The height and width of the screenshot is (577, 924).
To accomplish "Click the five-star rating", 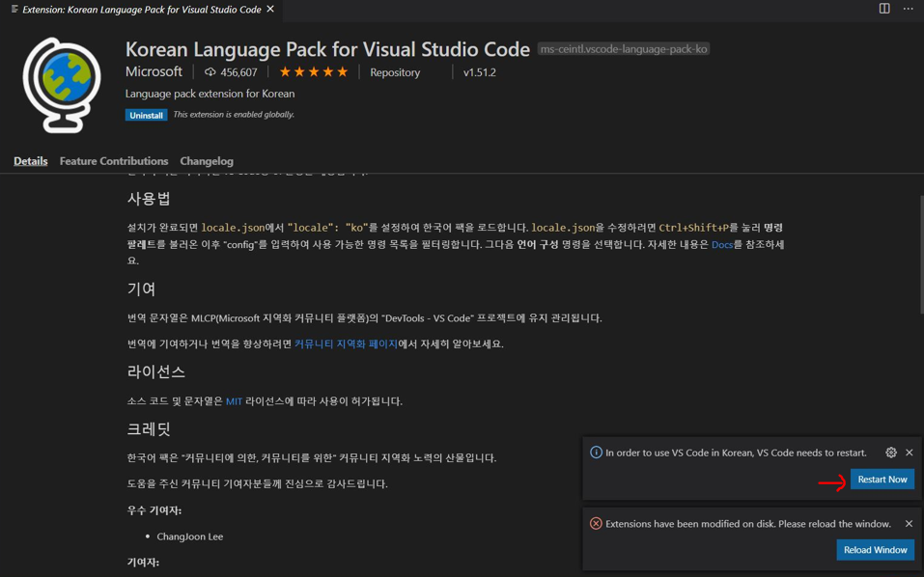I will pyautogui.click(x=314, y=71).
